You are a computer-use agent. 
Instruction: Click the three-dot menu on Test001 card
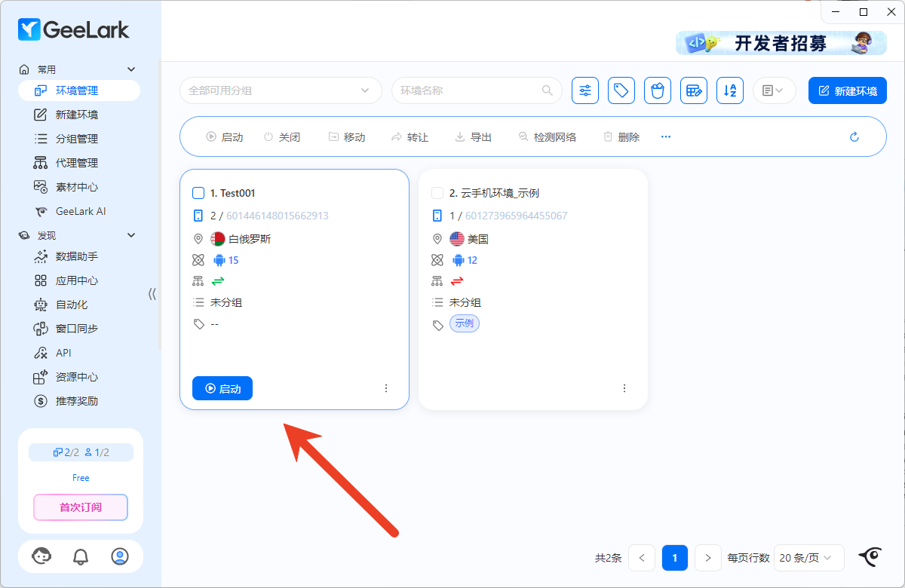[x=386, y=388]
